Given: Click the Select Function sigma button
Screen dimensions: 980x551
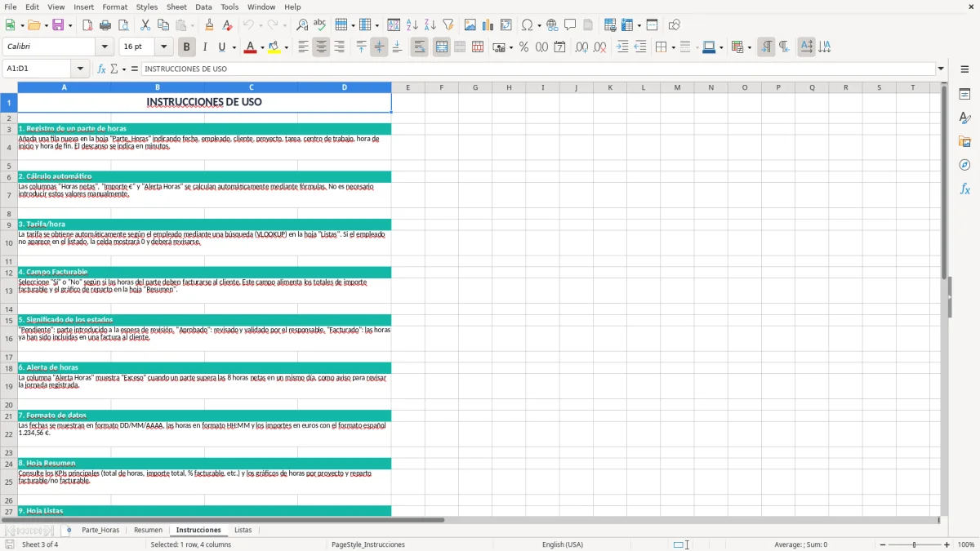Looking at the screenshot, I should coord(114,69).
